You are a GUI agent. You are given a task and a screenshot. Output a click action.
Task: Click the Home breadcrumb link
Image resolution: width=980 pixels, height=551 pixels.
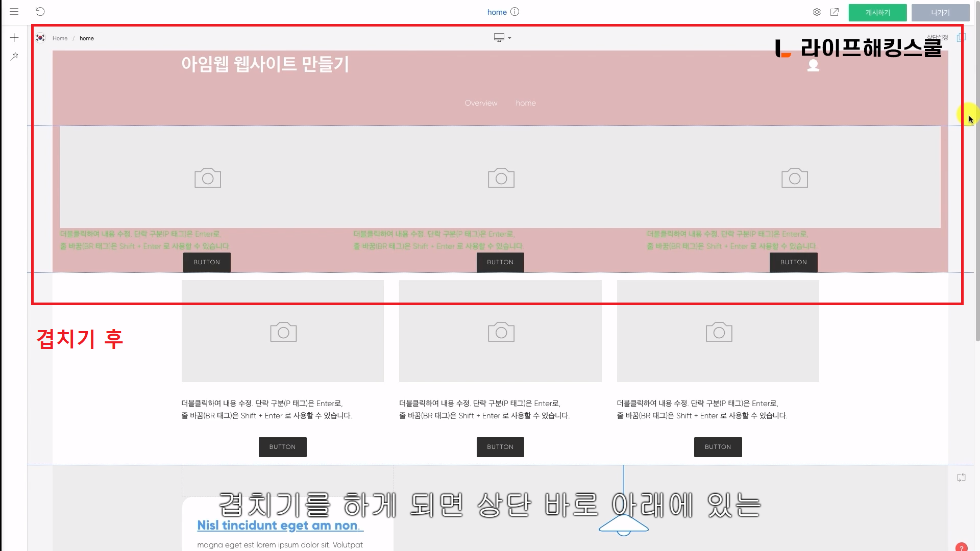pos(60,39)
